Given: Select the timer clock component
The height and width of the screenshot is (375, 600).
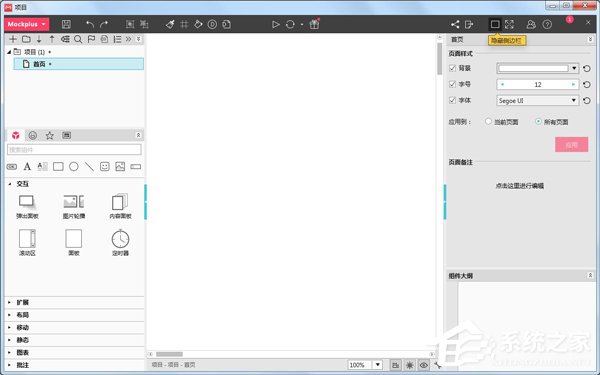Looking at the screenshot, I should pos(120,243).
